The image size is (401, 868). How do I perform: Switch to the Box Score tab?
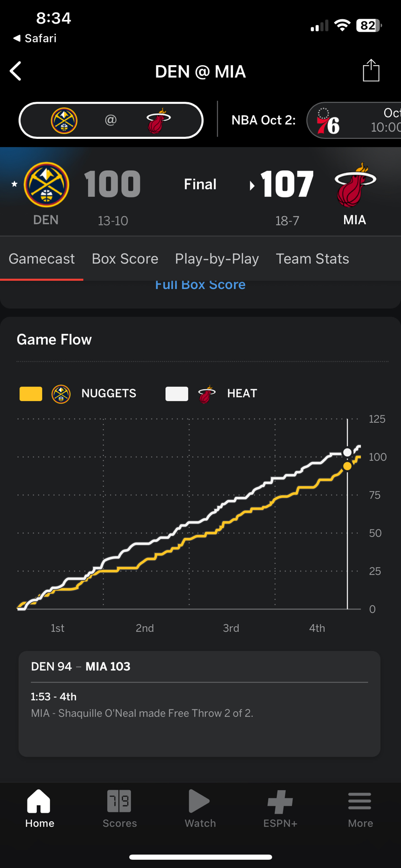tap(125, 259)
